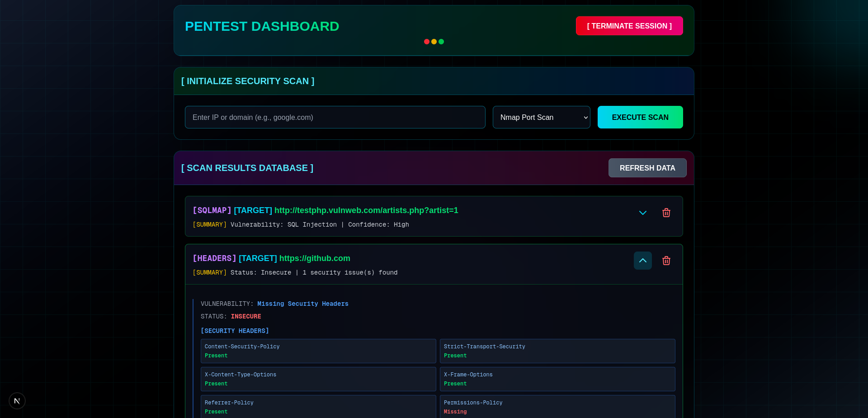868x418 pixels.
Task: Click the yellow status dot in header
Action: 434,41
